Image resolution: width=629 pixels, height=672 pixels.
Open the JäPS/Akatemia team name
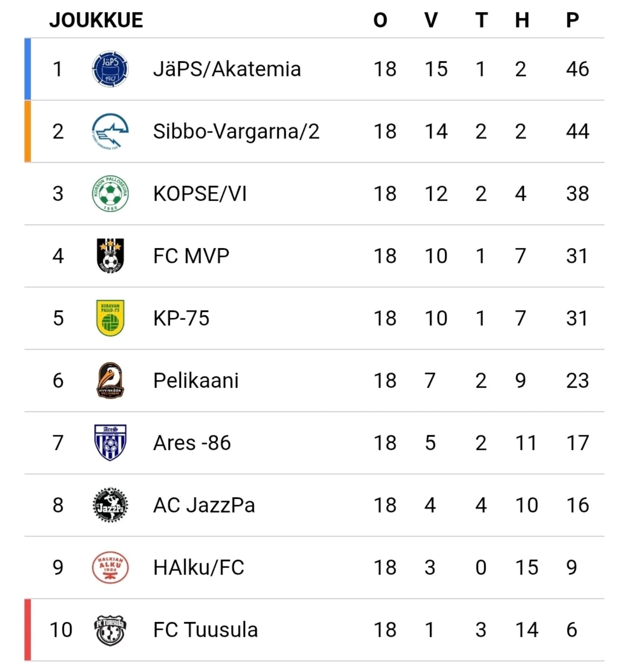pyautogui.click(x=227, y=69)
